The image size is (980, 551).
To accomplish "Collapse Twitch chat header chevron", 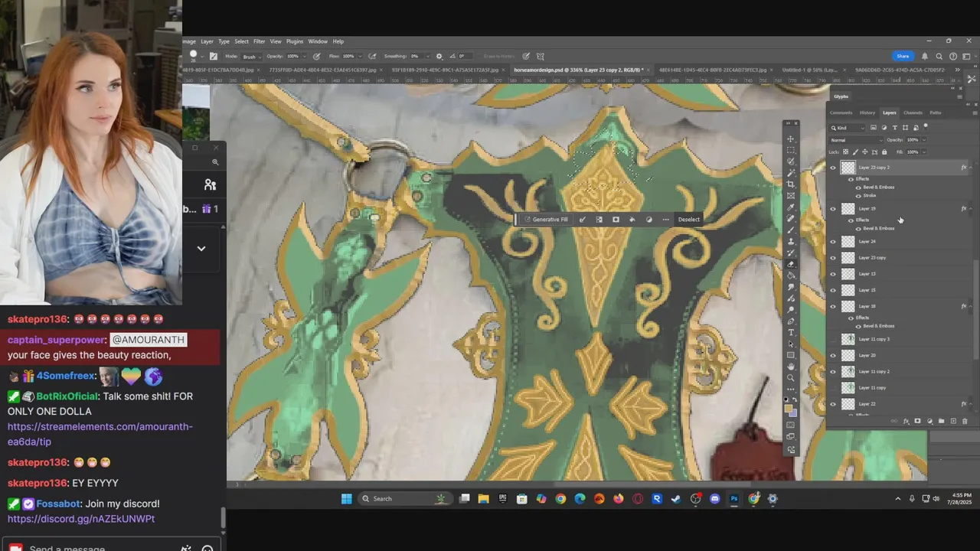I will point(201,248).
